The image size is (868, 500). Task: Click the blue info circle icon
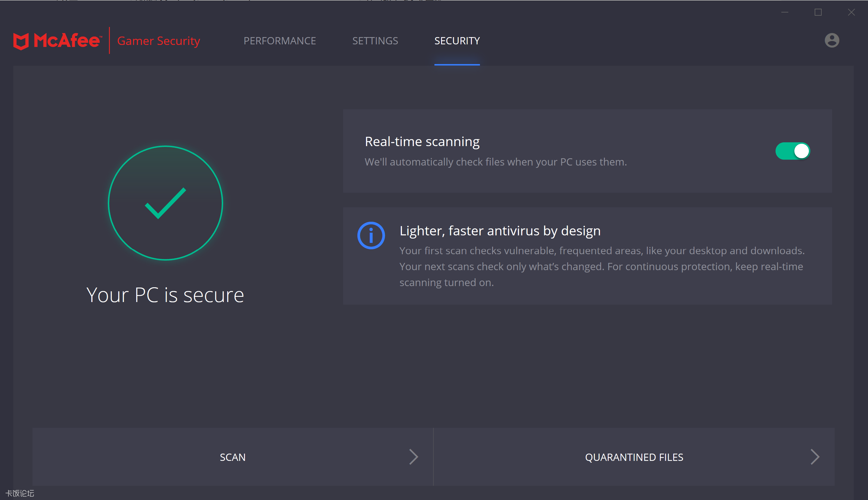[x=371, y=236]
